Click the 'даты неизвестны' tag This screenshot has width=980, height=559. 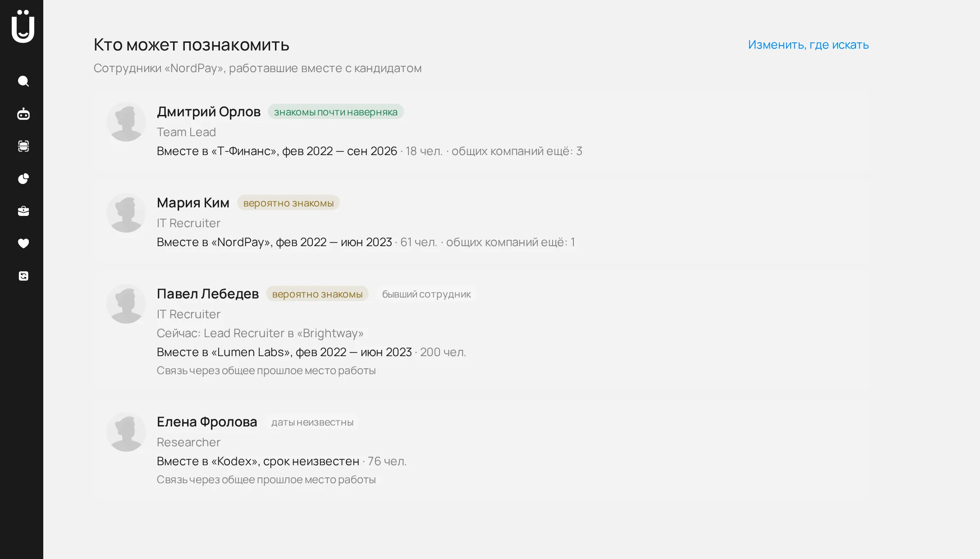(312, 422)
